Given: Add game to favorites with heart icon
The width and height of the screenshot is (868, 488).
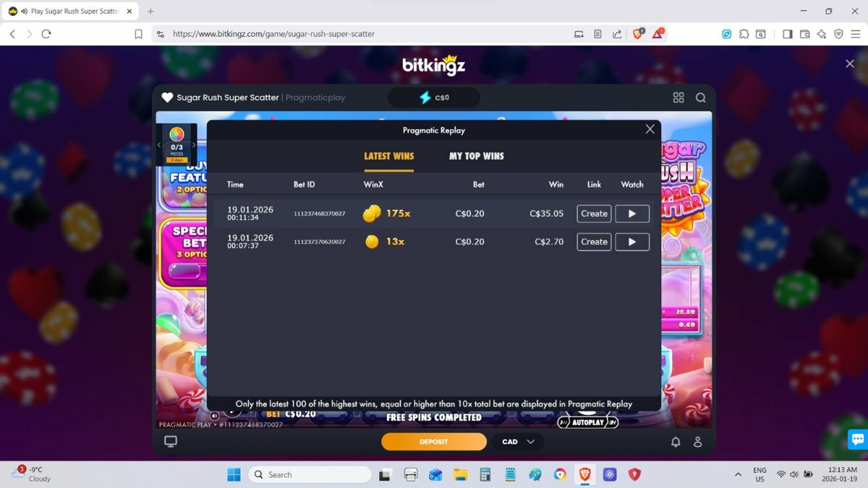Looking at the screenshot, I should click(167, 98).
